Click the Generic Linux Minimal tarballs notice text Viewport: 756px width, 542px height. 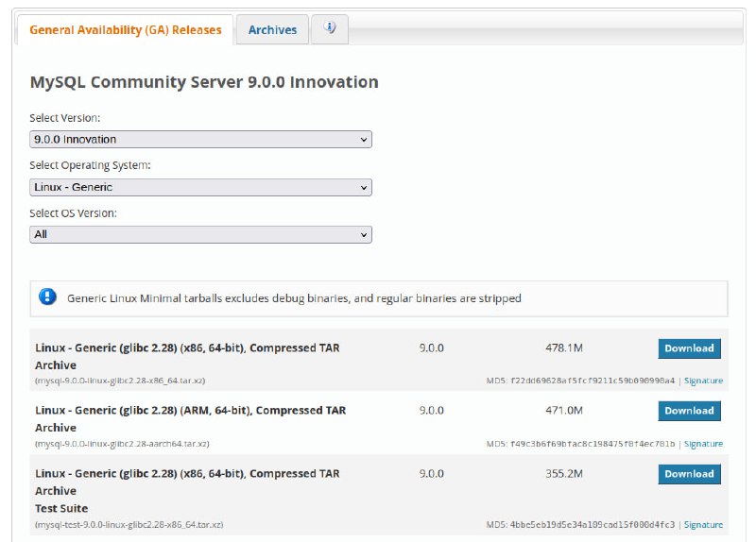tap(294, 298)
